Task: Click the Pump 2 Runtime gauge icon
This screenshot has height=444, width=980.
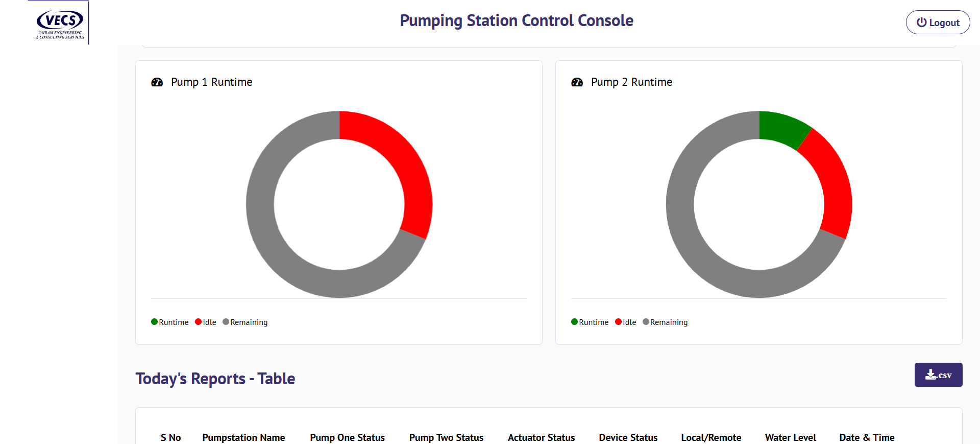Action: pyautogui.click(x=577, y=82)
